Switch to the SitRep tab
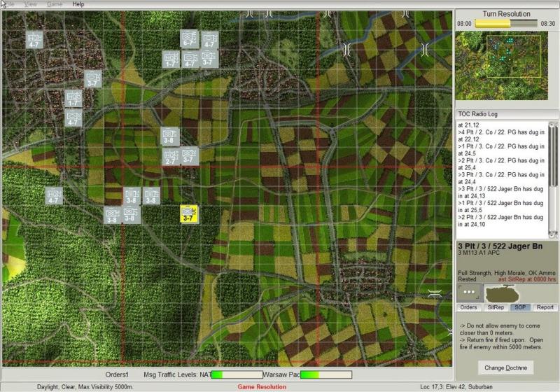The height and width of the screenshot is (392, 560). (x=495, y=307)
